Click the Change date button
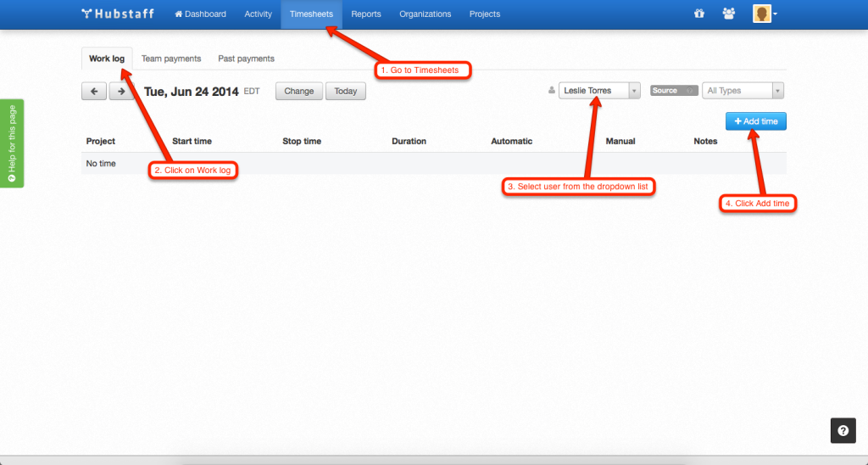This screenshot has width=868, height=465. [x=299, y=91]
